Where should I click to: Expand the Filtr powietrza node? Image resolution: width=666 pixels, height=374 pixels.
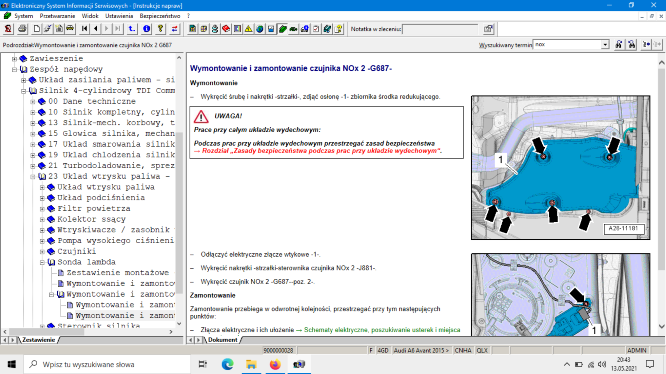pyautogui.click(x=42, y=208)
